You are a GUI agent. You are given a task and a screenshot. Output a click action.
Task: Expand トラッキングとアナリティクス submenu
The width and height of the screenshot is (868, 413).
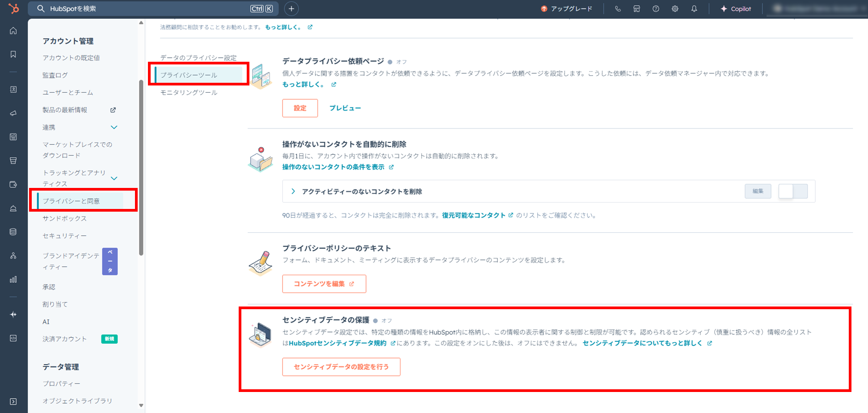coord(114,178)
